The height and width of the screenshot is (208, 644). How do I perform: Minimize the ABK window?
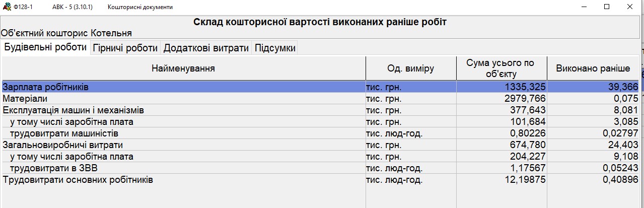coord(584,7)
